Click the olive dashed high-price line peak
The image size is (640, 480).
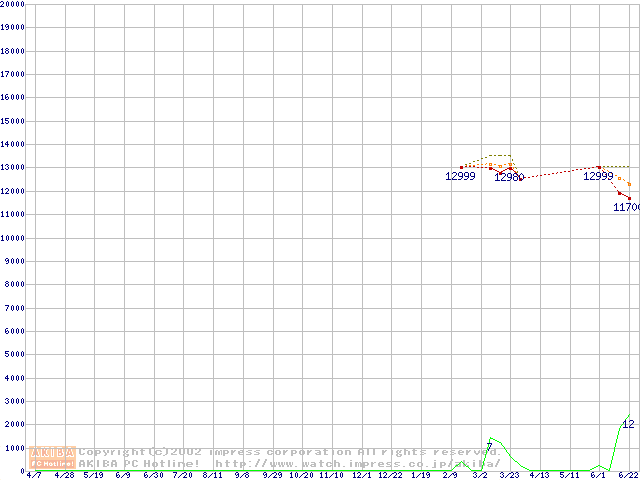pos(500,156)
